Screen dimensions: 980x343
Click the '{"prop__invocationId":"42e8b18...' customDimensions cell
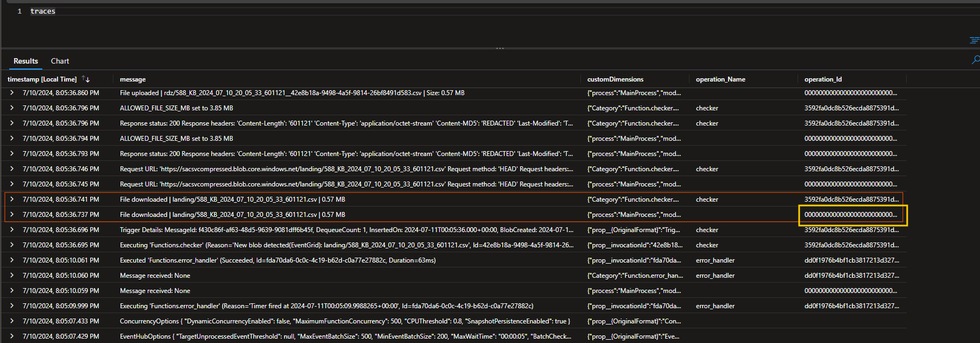pos(635,245)
